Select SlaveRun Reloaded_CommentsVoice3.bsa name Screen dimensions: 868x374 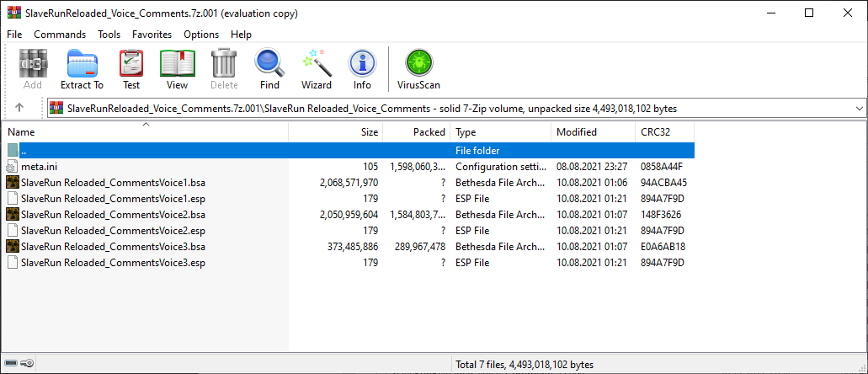(x=113, y=247)
